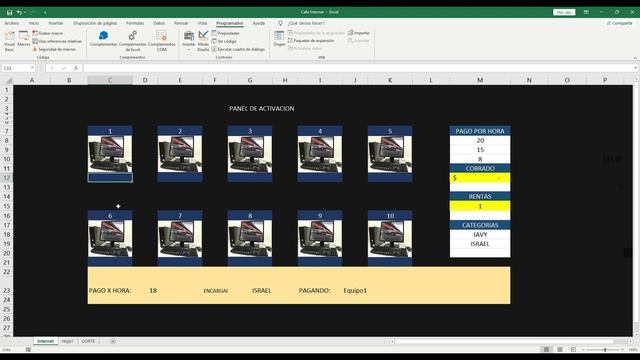Viewport: 640px width, 360px height.
Task: Click computer 1 thumbnail
Action: tap(110, 154)
